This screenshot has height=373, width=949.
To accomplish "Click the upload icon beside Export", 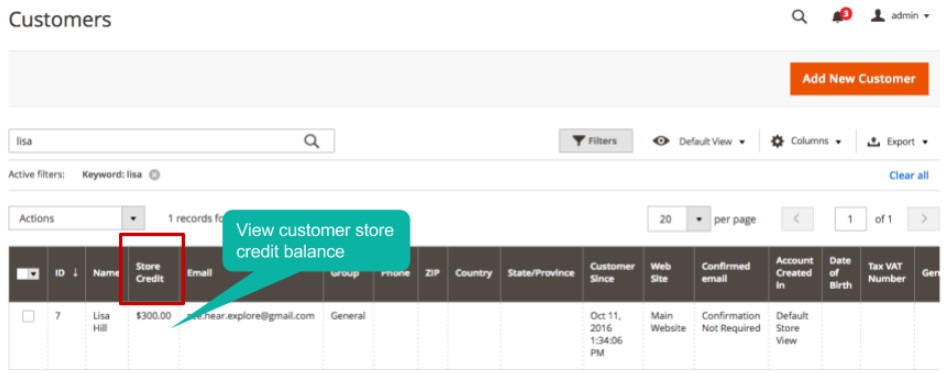I will [873, 142].
